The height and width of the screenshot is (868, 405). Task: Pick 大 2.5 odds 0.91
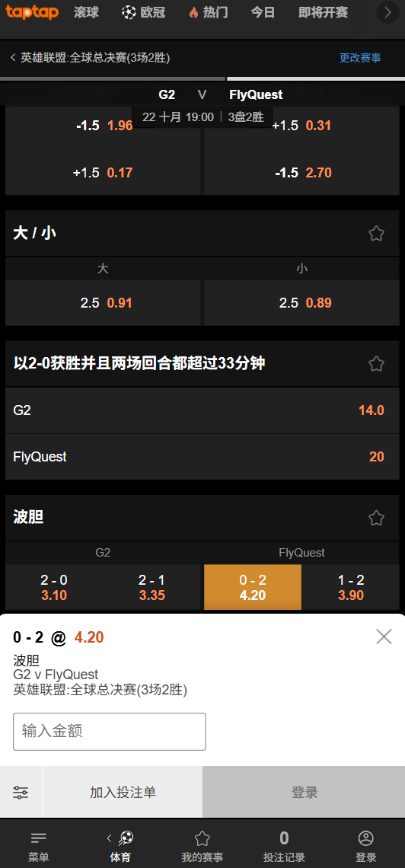pyautogui.click(x=103, y=303)
